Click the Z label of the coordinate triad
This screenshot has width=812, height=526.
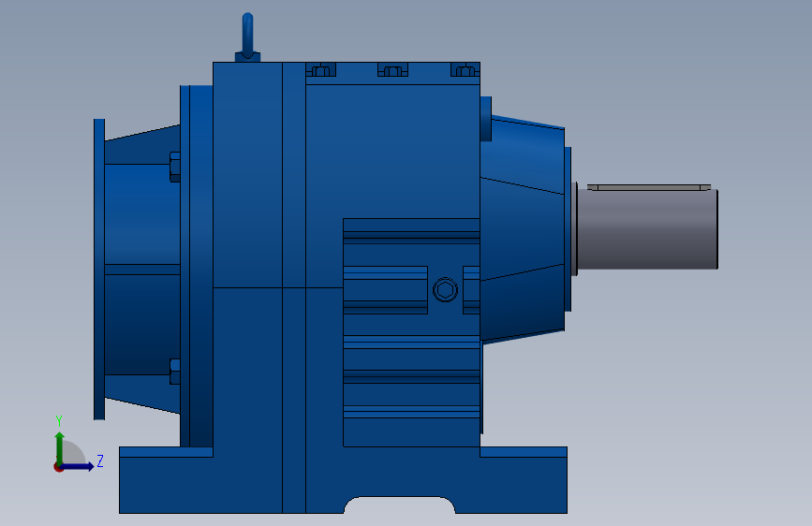tap(100, 460)
